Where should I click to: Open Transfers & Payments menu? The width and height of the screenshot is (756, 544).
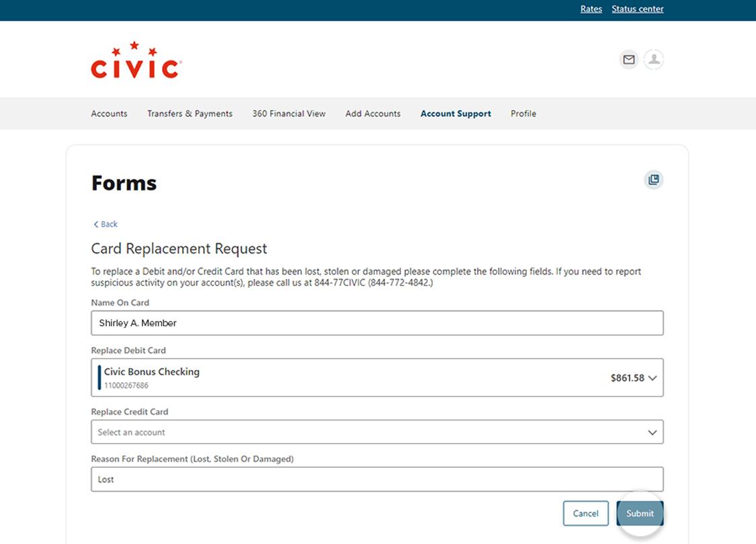[190, 114]
